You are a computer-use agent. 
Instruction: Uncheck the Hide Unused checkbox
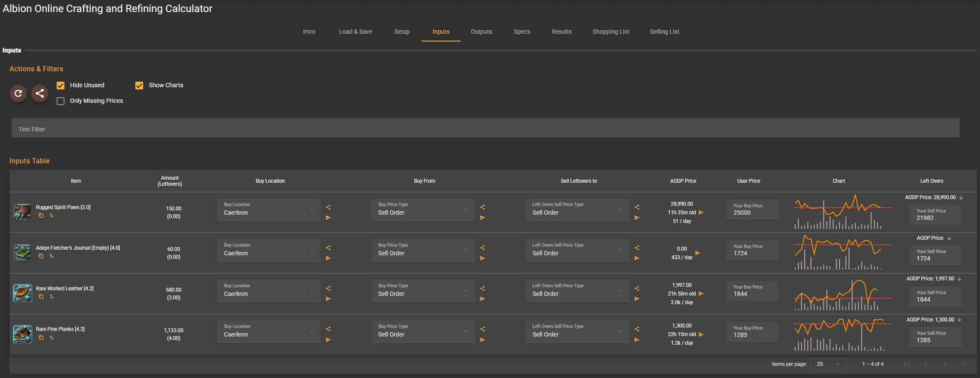(x=61, y=86)
